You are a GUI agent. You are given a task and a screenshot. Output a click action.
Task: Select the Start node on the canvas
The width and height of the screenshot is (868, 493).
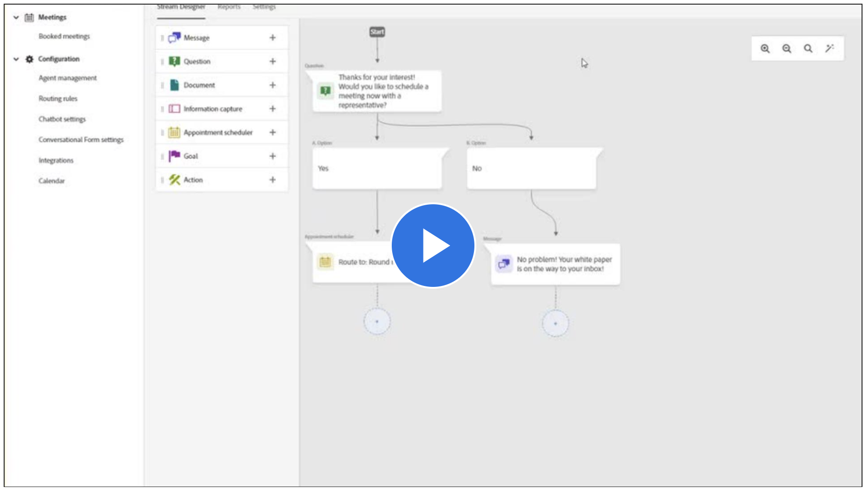point(378,32)
